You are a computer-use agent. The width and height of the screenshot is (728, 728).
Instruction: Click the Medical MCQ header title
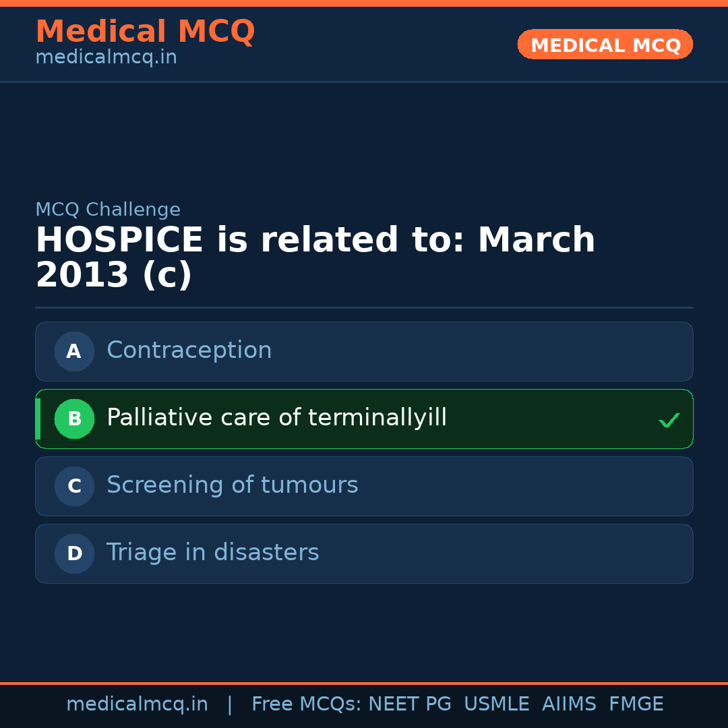[145, 32]
